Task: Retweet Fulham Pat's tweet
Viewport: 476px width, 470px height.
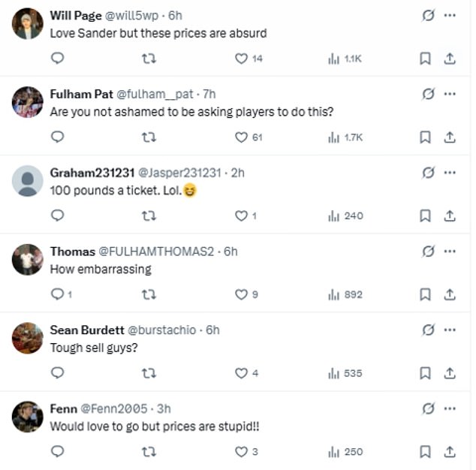Action: [x=149, y=137]
